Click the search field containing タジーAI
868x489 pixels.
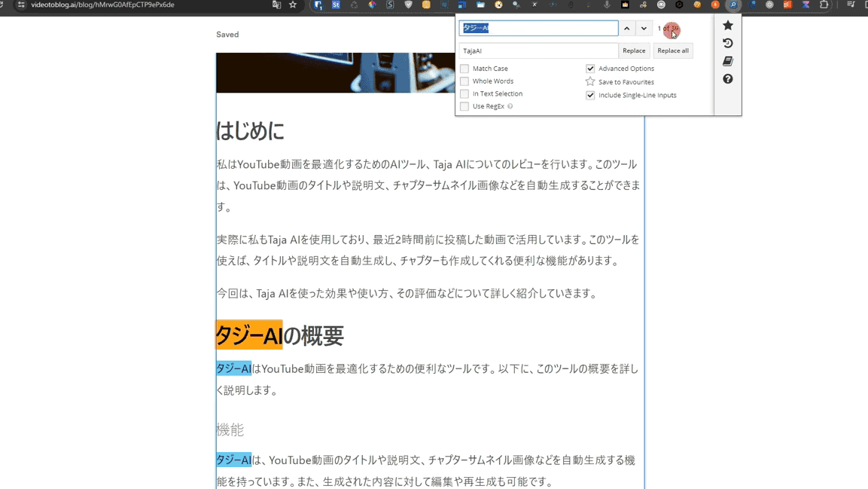(x=538, y=28)
